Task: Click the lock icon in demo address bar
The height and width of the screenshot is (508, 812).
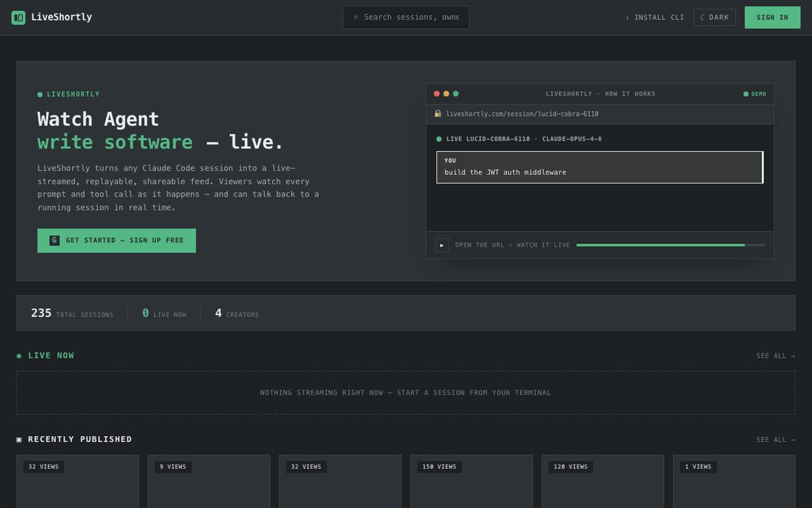Action: pos(438,114)
